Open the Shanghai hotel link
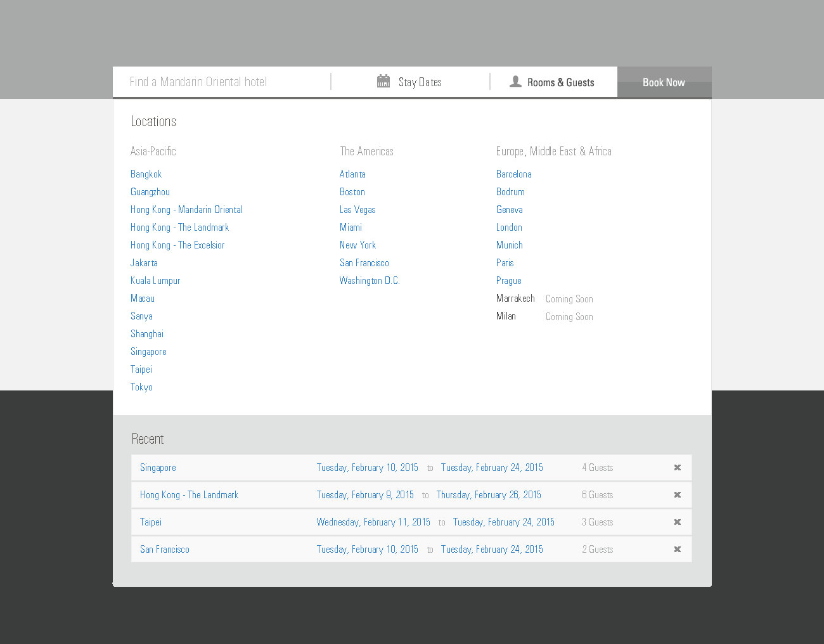The height and width of the screenshot is (644, 824). (147, 334)
